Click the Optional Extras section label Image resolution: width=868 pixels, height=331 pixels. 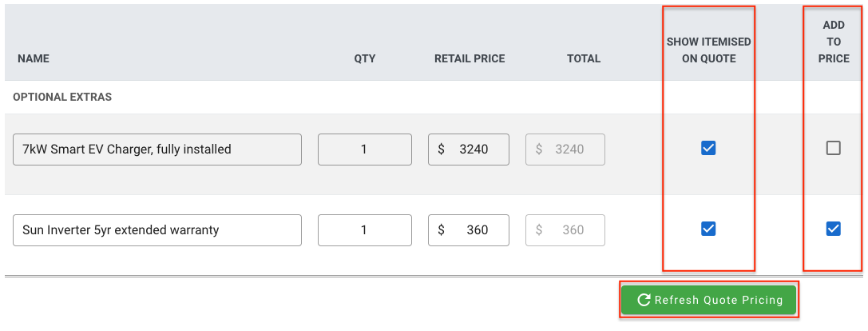[x=62, y=97]
